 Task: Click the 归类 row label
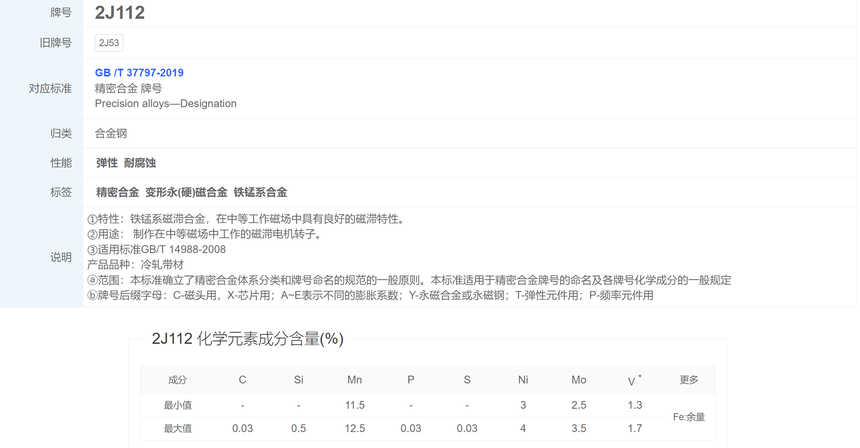click(61, 133)
